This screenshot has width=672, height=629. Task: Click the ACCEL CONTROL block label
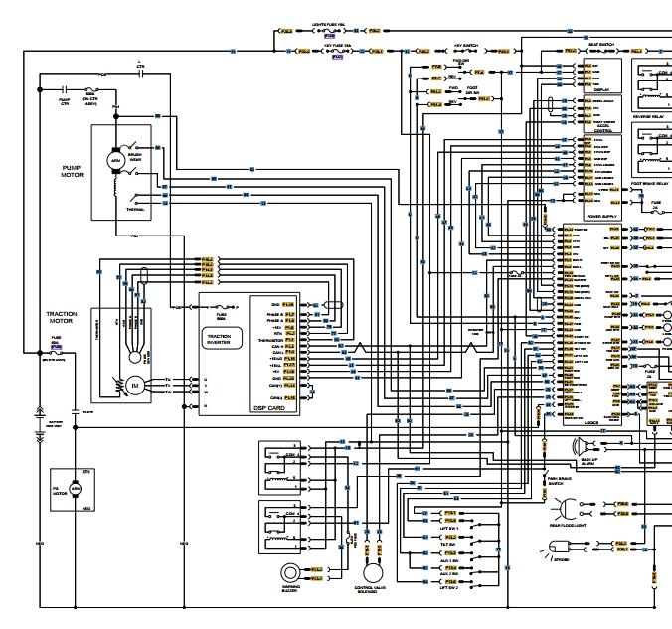(603, 128)
